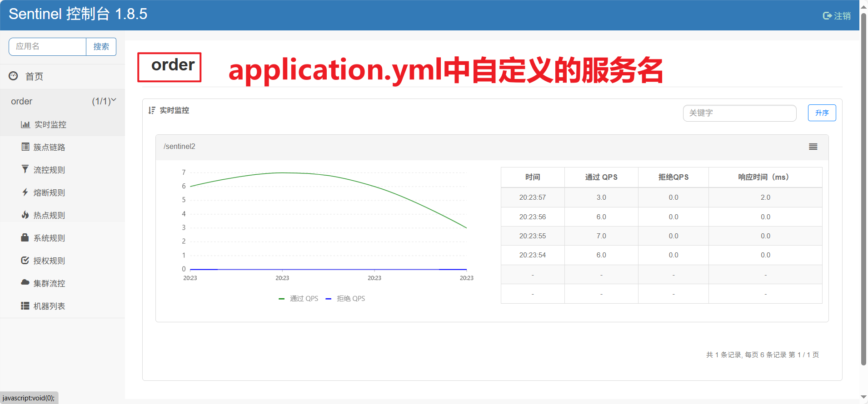Click the 20:23:55 time cell
Screen dimensions: 868x404
click(533, 236)
